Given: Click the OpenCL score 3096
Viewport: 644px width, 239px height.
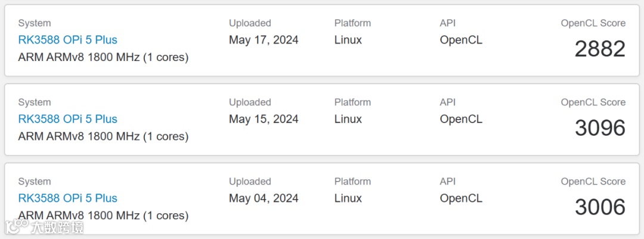Looking at the screenshot, I should click(x=600, y=128).
